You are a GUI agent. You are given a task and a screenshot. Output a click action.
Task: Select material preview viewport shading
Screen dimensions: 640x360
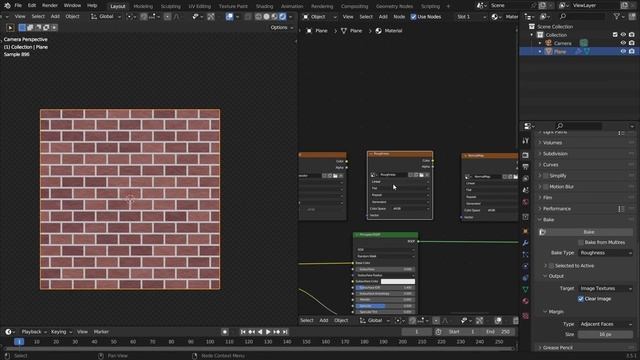274,17
